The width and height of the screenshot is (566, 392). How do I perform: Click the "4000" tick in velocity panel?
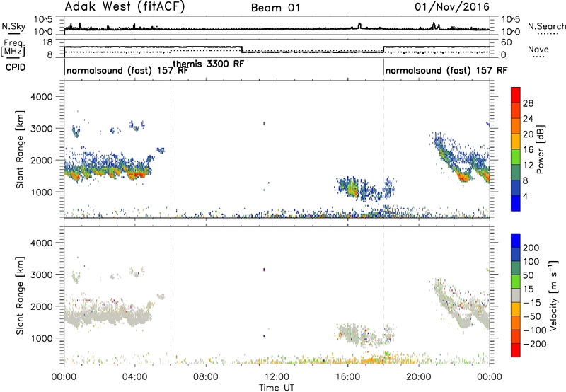coord(42,243)
